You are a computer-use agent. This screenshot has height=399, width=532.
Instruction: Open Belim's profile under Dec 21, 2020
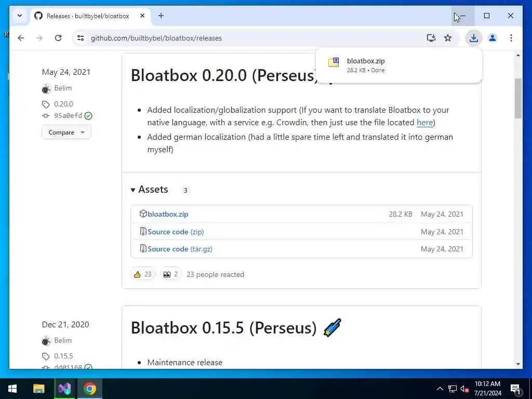(63, 340)
